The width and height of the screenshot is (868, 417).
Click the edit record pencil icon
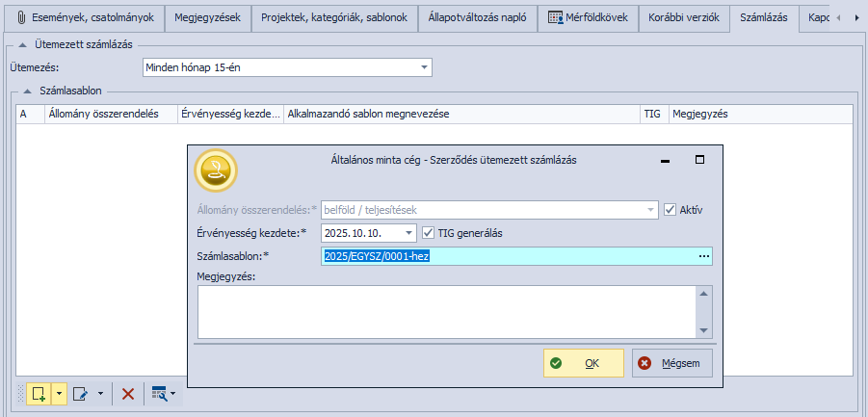pos(80,393)
